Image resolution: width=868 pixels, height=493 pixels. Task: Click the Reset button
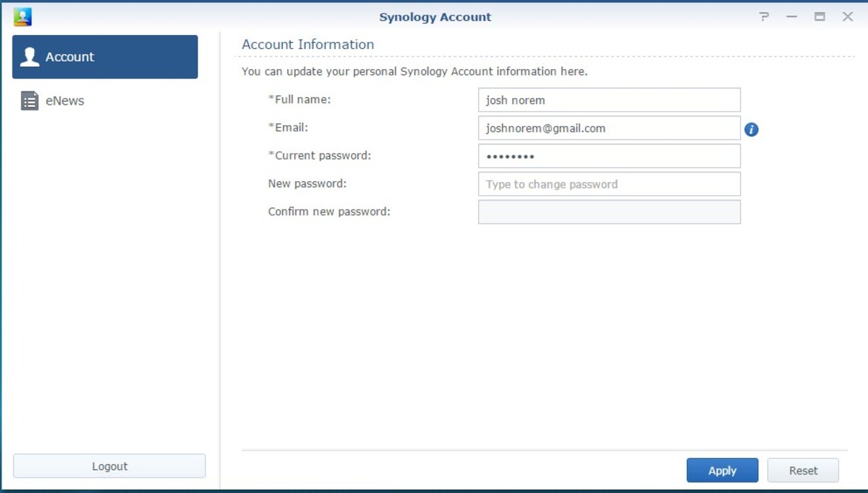[x=803, y=470]
